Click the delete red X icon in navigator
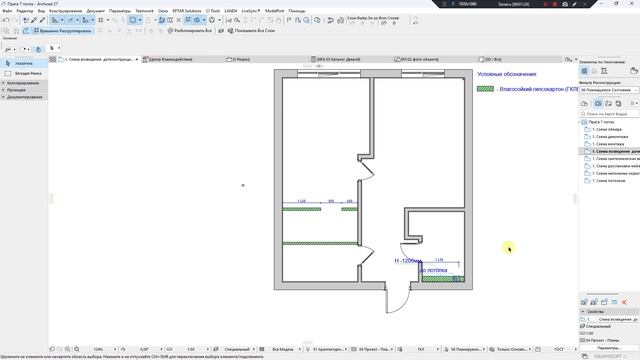The width and height of the screenshot is (640, 360). 624,302
